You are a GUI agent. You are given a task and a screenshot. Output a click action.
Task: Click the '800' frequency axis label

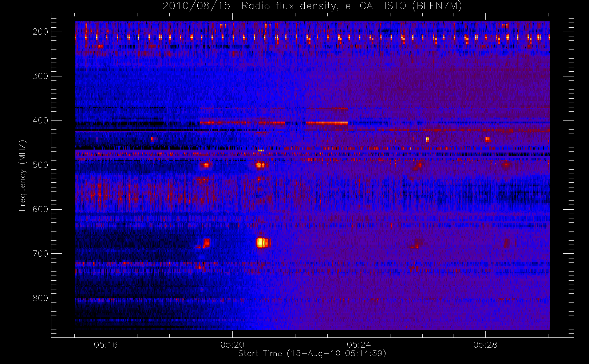tap(40, 298)
